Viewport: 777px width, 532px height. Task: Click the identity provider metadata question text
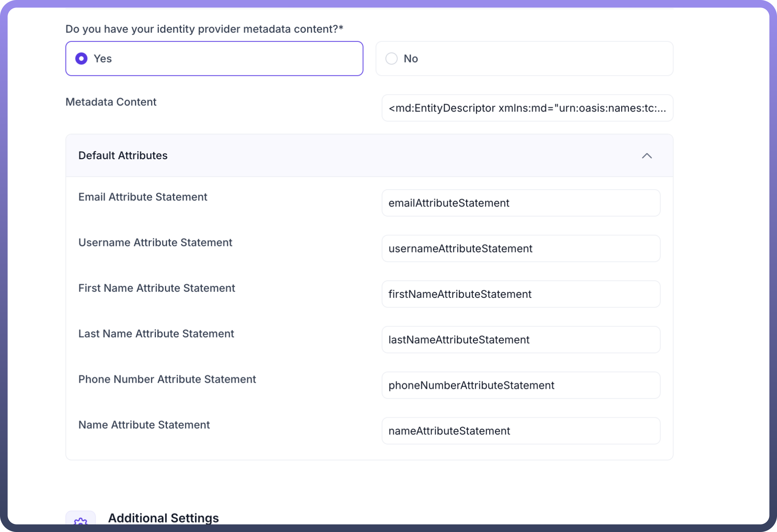(x=204, y=29)
